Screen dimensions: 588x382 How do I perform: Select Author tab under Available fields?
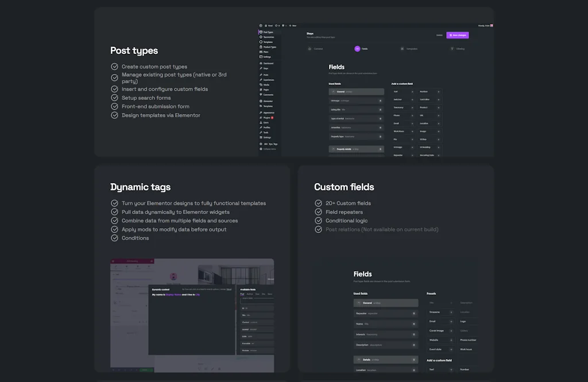250,294
